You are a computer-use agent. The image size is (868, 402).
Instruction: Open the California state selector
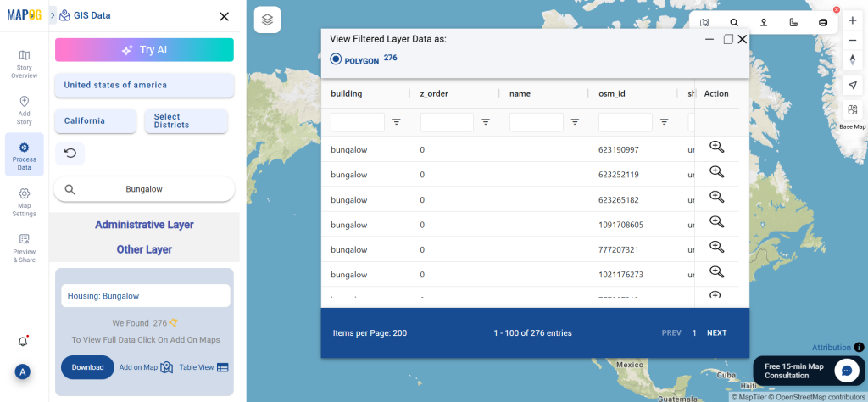[x=96, y=120]
